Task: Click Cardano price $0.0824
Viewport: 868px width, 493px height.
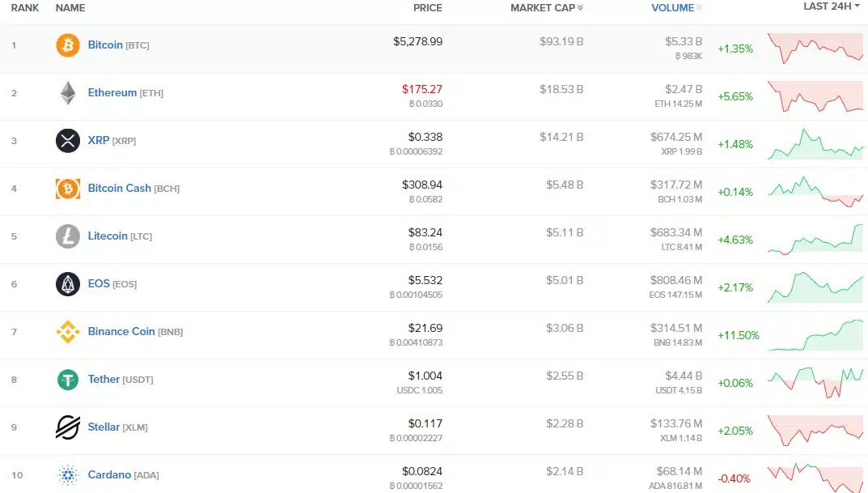Action: click(x=421, y=471)
